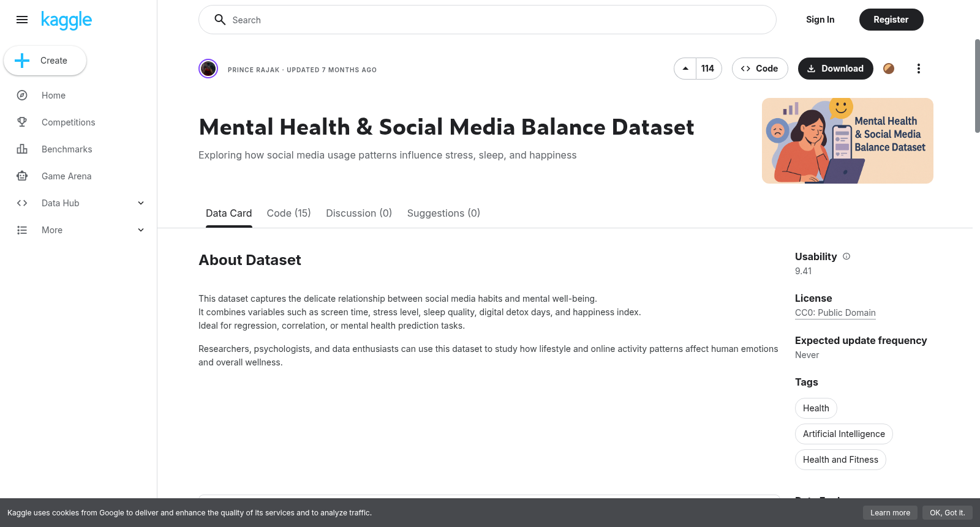Click the search magnifier icon

pyautogui.click(x=220, y=20)
